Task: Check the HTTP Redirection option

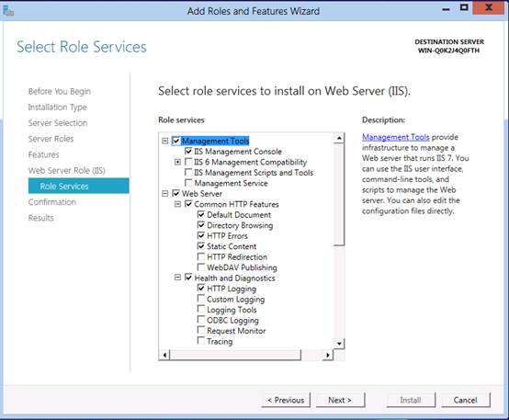Action: (201, 256)
